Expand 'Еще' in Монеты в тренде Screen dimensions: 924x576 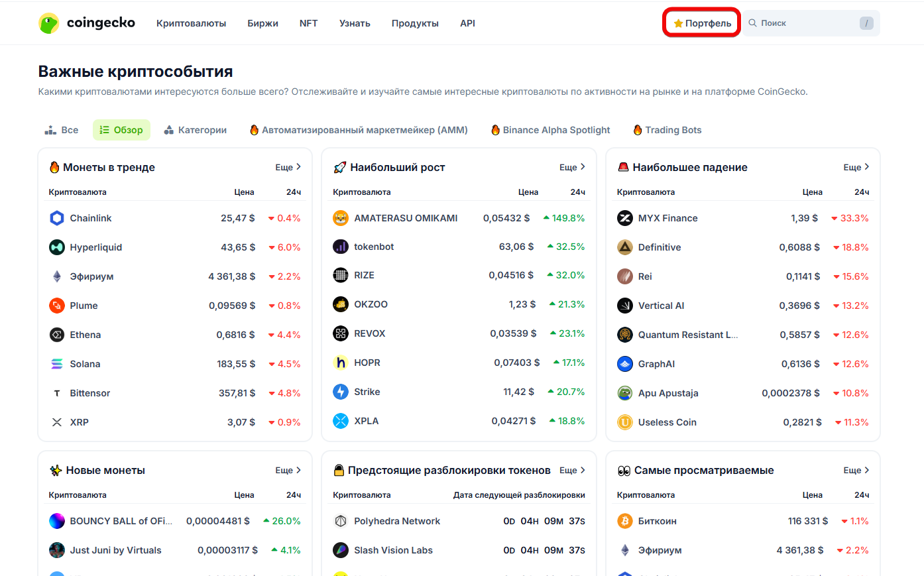[x=288, y=167]
